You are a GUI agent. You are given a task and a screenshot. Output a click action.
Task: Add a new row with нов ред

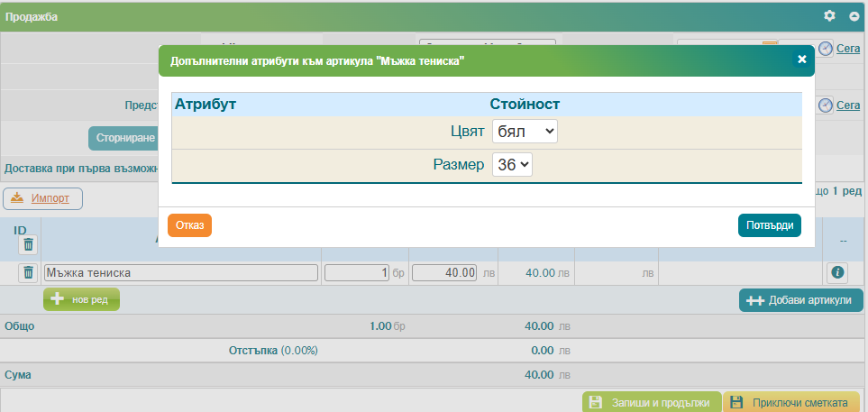[x=82, y=299]
